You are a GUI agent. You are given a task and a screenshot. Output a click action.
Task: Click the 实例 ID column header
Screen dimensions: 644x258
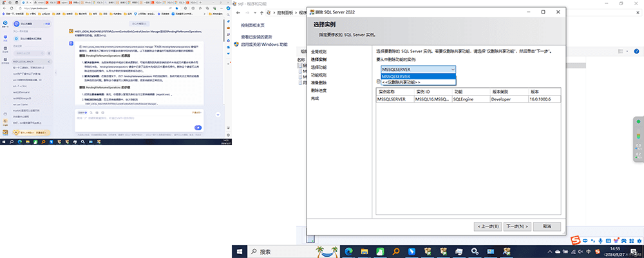coord(433,92)
